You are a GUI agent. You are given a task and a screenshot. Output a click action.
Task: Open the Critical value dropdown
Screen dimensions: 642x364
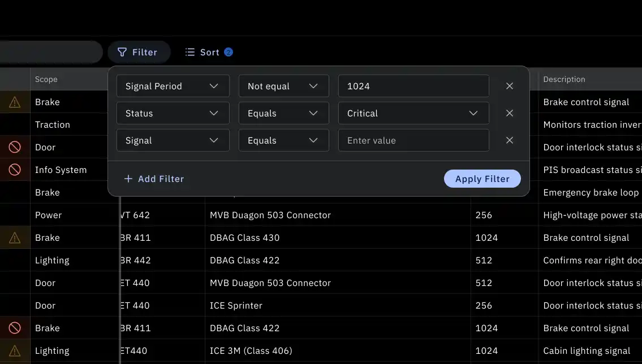[413, 113]
